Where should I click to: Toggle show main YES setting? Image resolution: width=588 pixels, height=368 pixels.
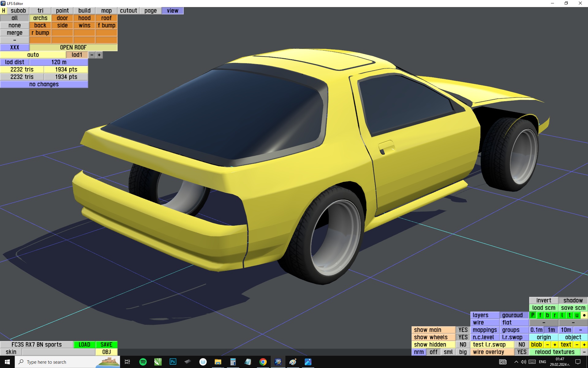point(462,330)
